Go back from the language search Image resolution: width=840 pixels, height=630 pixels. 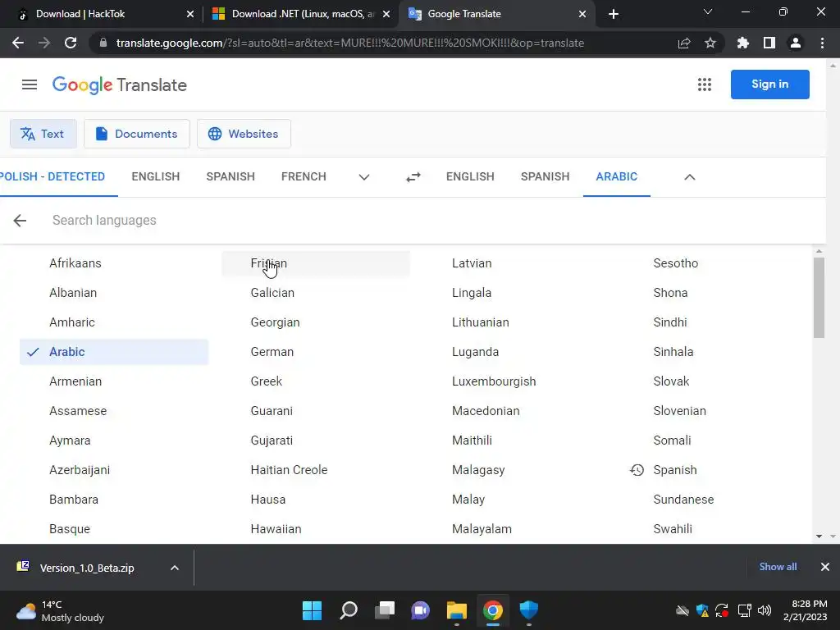click(20, 220)
